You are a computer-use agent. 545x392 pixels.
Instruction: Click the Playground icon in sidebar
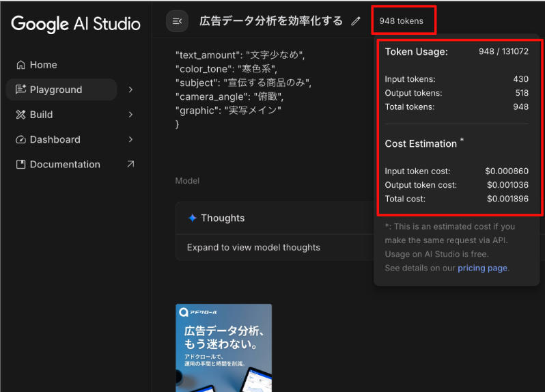20,89
